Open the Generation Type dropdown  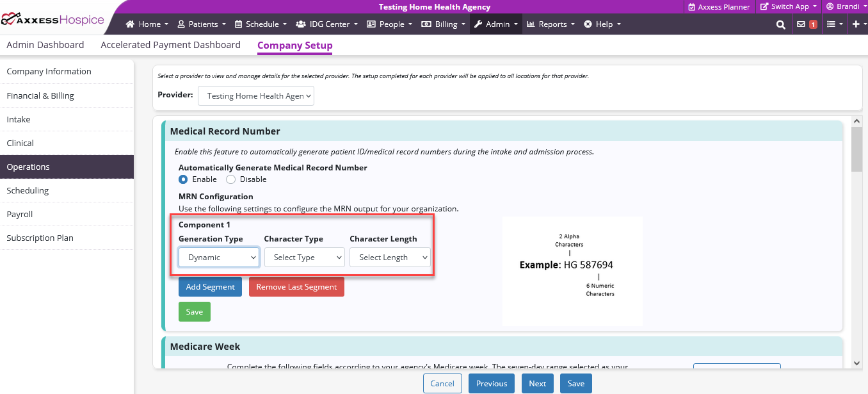pos(219,258)
